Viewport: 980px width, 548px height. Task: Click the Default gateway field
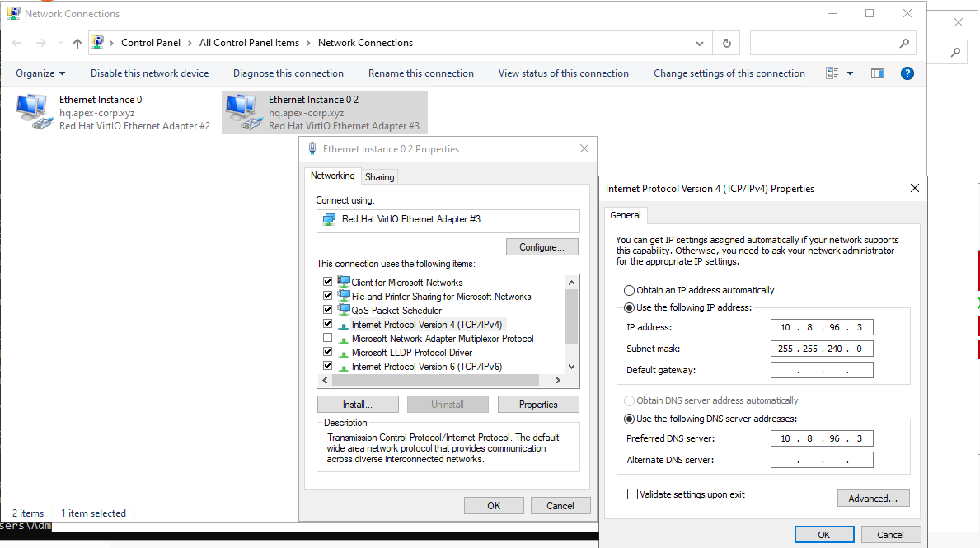pyautogui.click(x=821, y=370)
